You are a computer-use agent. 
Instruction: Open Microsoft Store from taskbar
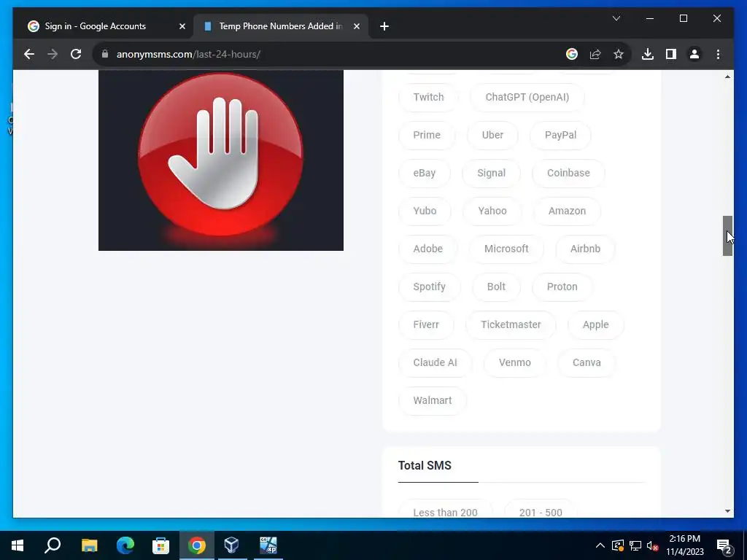(x=160, y=545)
